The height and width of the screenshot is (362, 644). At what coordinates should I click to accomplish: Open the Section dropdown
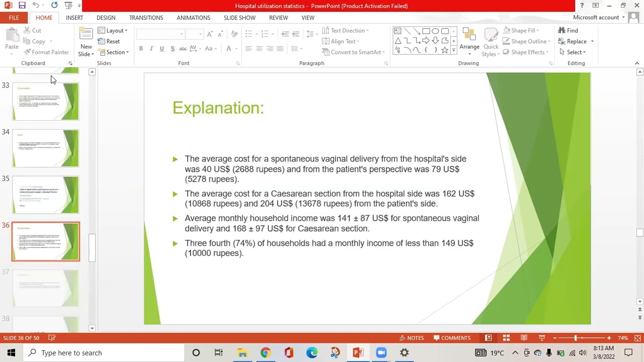pos(113,52)
